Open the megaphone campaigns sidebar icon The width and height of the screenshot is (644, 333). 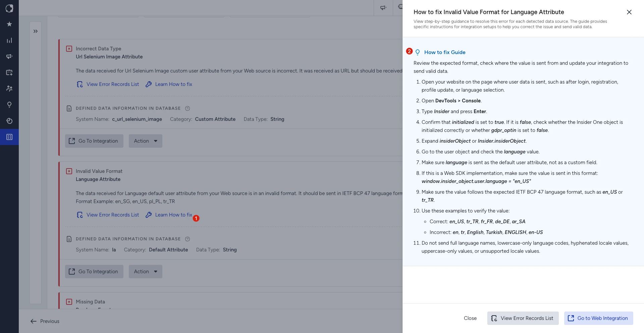click(9, 56)
